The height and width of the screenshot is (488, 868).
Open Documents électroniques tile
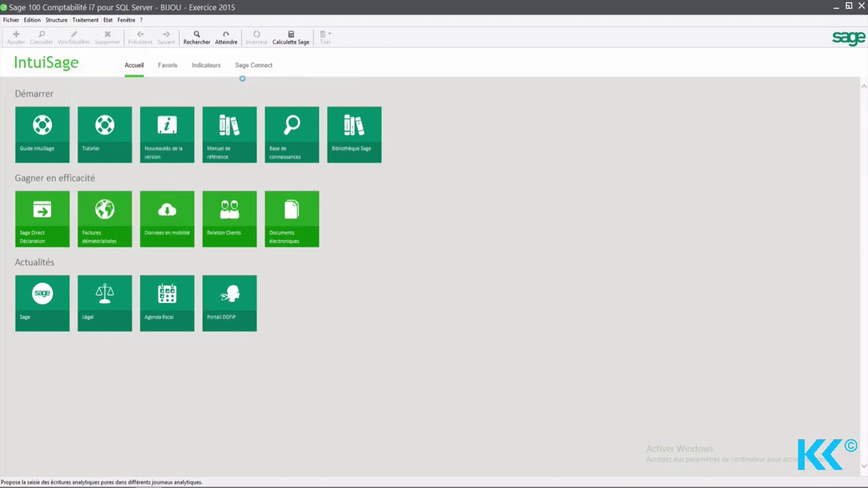(292, 218)
